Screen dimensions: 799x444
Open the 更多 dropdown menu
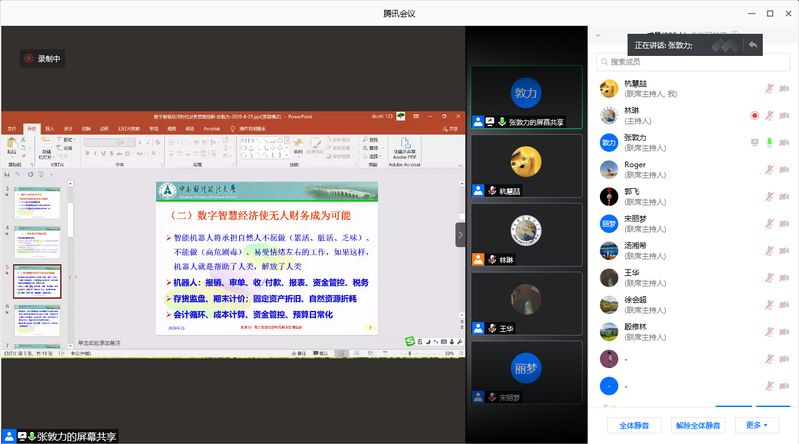coord(754,425)
